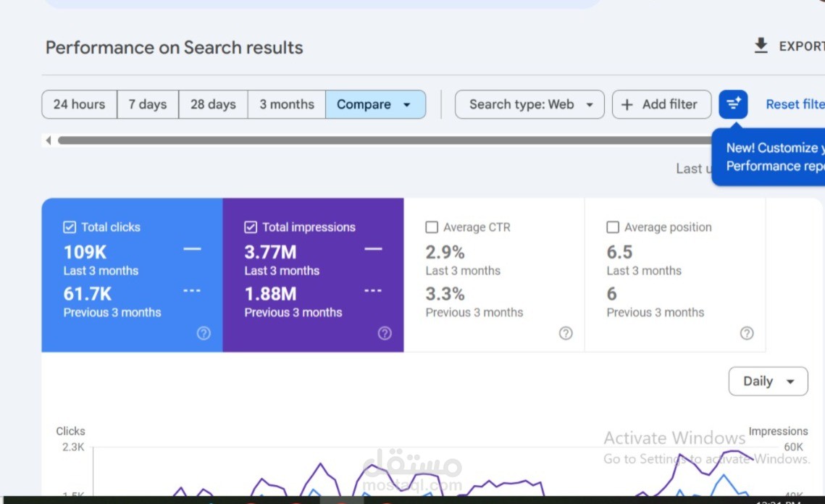The image size is (825, 504).
Task: Click the New Customize Performance report tooltip
Action: (x=769, y=157)
